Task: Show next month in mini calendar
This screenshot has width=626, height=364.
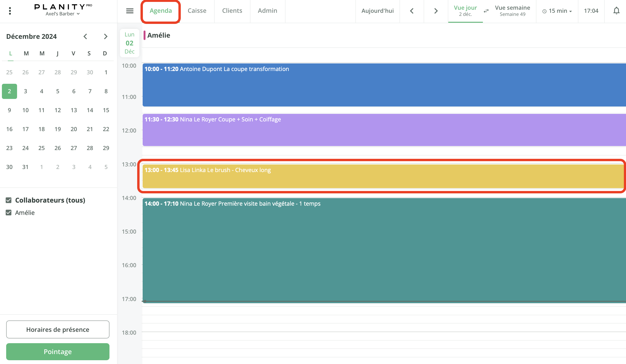Action: tap(106, 36)
